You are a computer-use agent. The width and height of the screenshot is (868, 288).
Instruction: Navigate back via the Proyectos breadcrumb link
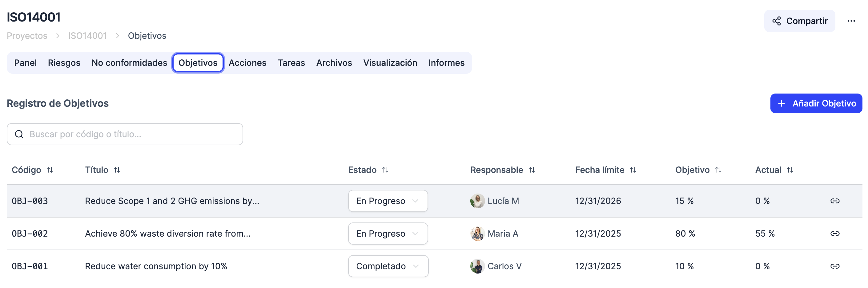[27, 36]
